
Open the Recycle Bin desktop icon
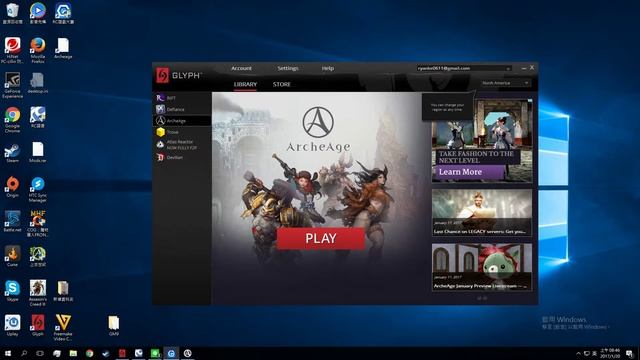point(12,13)
